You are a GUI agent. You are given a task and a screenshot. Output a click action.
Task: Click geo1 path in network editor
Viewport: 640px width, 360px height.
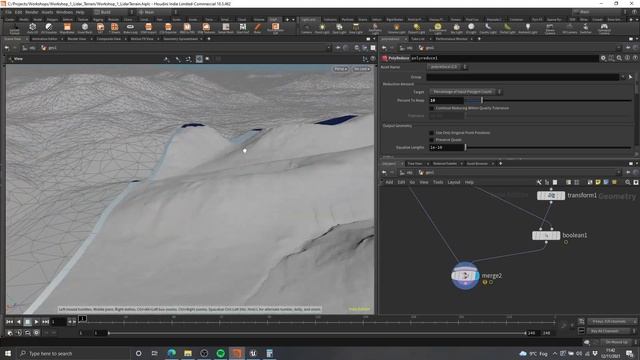[426, 172]
